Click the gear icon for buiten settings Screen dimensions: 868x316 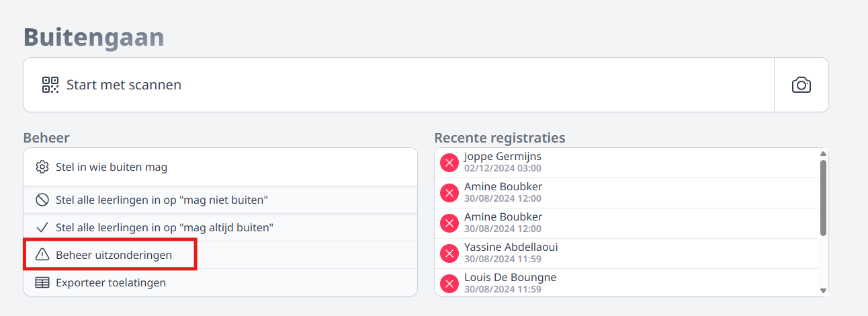point(42,167)
